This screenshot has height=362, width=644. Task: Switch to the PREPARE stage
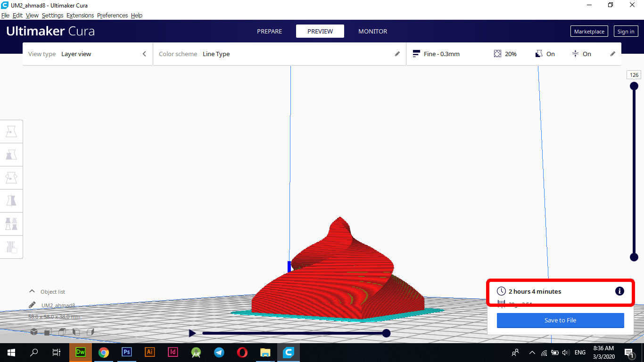point(270,31)
